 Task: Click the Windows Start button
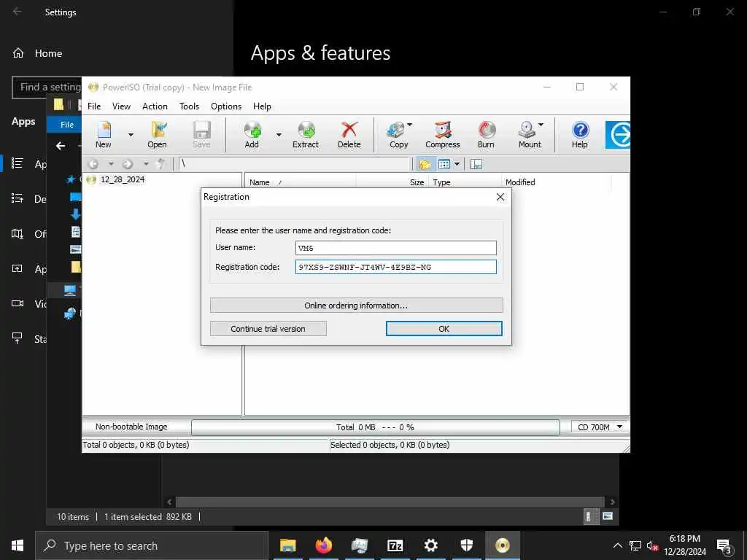click(x=18, y=545)
